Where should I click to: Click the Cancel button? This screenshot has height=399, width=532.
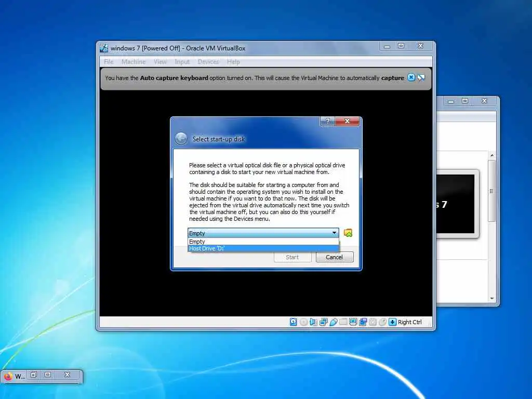pyautogui.click(x=335, y=257)
